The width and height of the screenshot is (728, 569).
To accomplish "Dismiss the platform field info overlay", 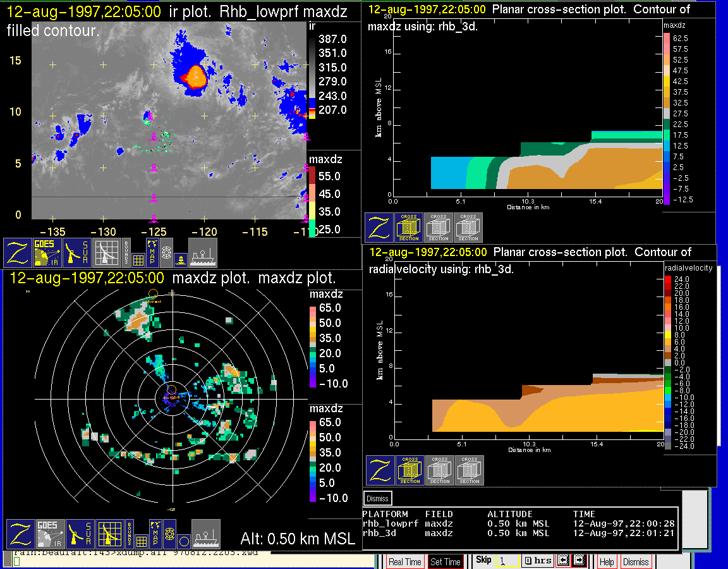I will (377, 498).
